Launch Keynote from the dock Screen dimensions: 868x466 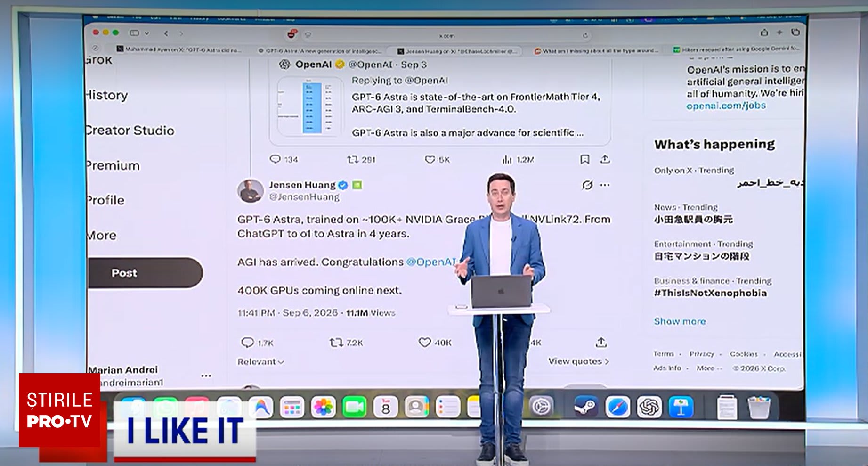(x=681, y=407)
